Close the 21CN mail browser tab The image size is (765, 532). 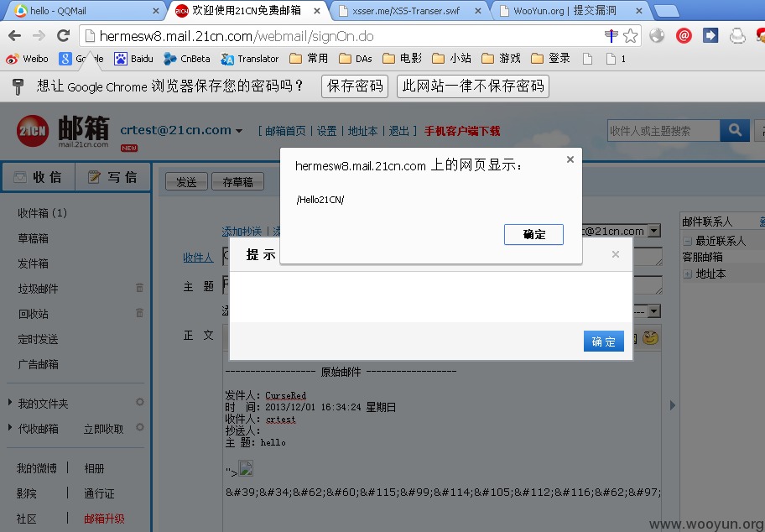(x=316, y=11)
